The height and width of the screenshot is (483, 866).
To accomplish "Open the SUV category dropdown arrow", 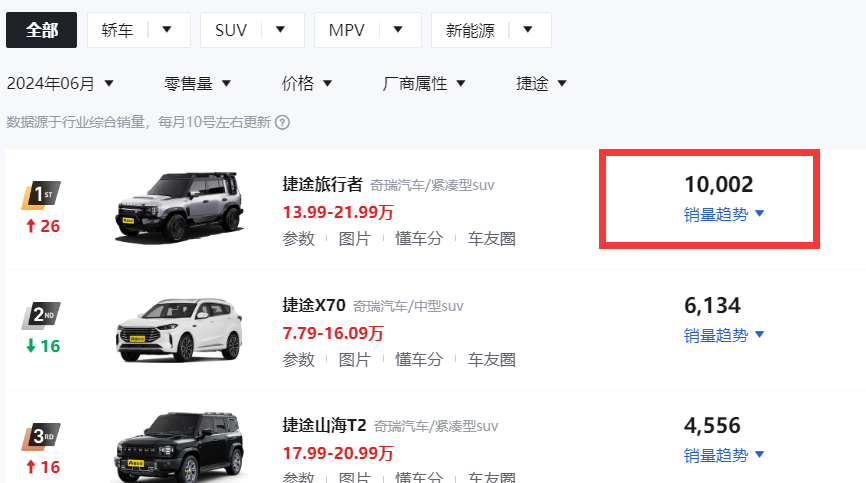I will pos(281,30).
